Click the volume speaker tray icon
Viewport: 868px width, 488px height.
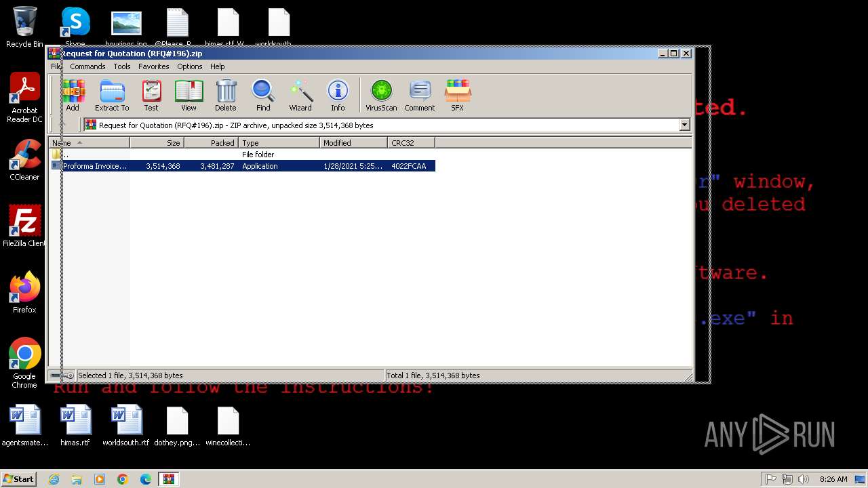click(804, 479)
